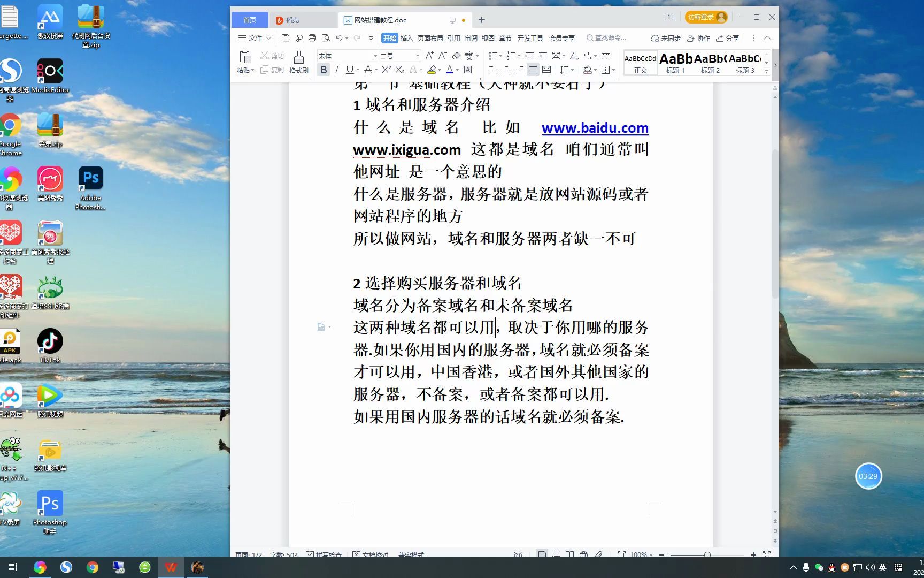The image size is (924, 578).
Task: Click the 协作 collaborate button
Action: point(698,38)
